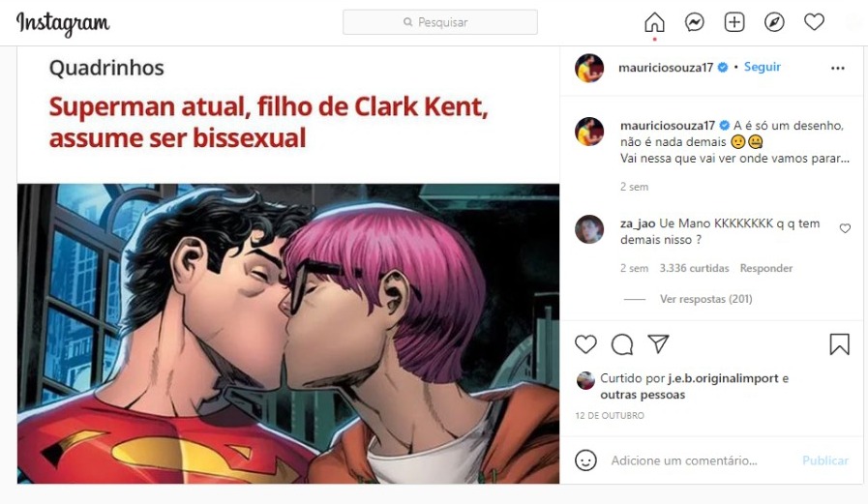The height and width of the screenshot is (504, 868).
Task: Click the comment speech bubble icon
Action: click(x=622, y=344)
